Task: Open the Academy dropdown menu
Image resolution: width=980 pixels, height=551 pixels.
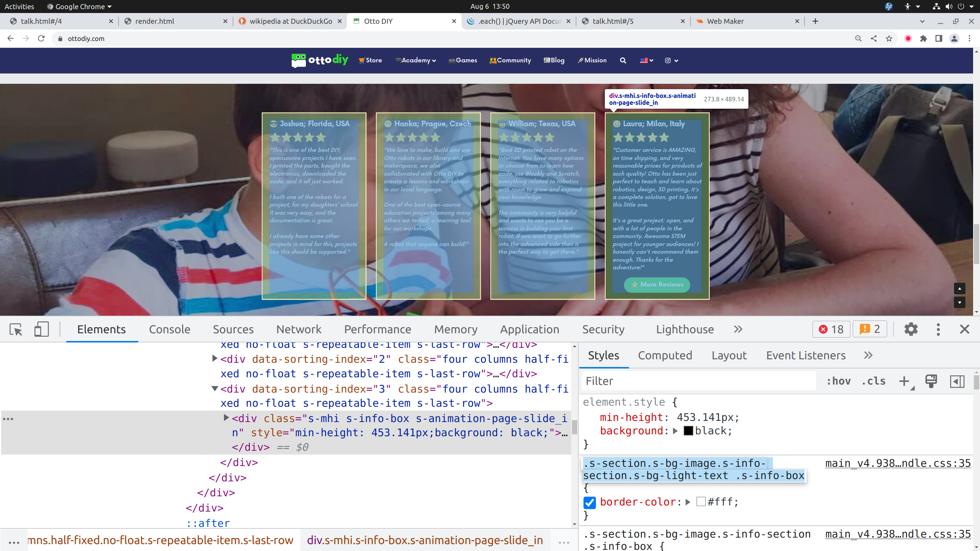Action: coord(416,60)
